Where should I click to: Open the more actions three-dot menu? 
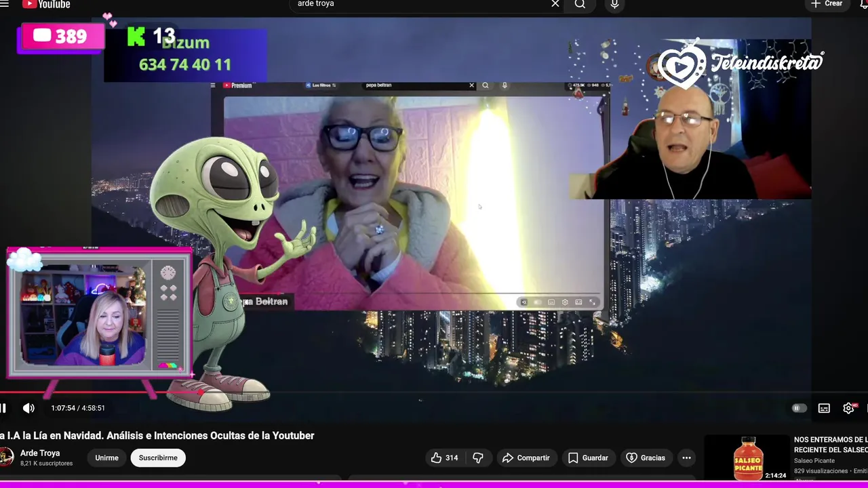[686, 457]
